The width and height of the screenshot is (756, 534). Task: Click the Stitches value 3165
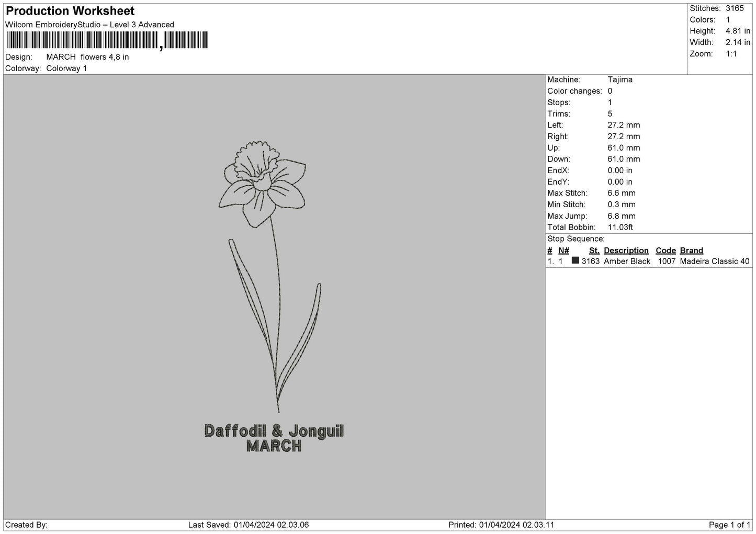735,8
